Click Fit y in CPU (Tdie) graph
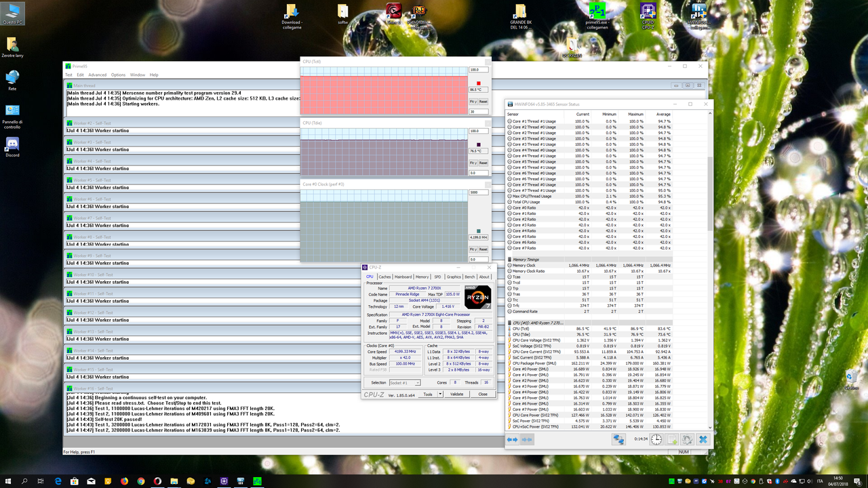868x488 pixels. tap(473, 163)
